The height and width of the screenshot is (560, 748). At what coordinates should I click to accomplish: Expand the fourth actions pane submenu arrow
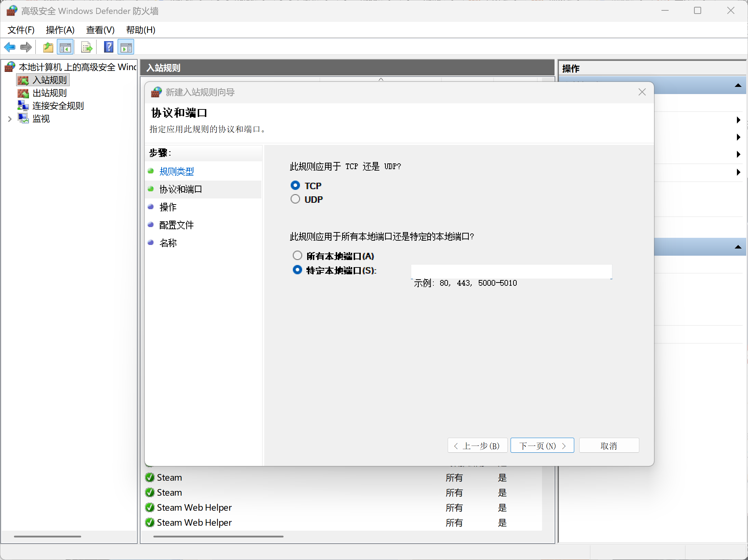(739, 172)
